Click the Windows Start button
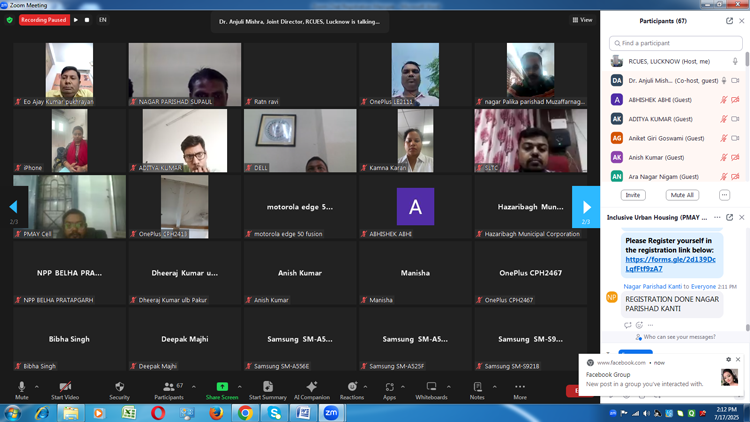The width and height of the screenshot is (750, 422). click(12, 413)
